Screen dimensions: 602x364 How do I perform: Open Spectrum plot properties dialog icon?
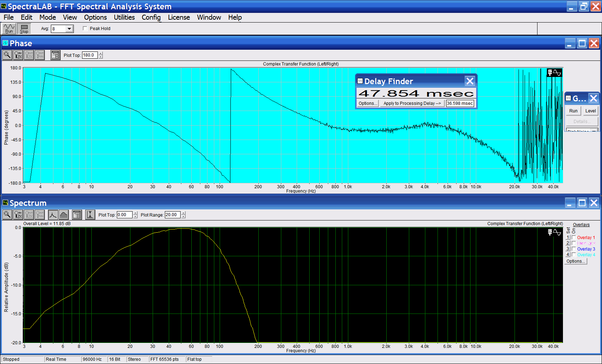[77, 215]
